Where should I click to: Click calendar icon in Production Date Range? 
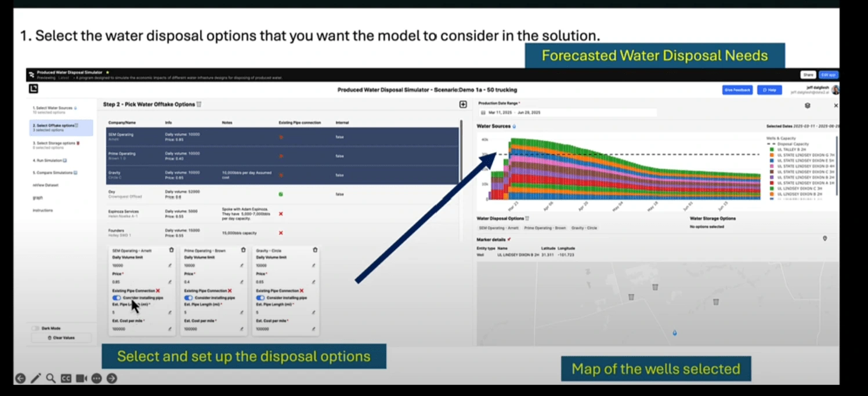[483, 113]
